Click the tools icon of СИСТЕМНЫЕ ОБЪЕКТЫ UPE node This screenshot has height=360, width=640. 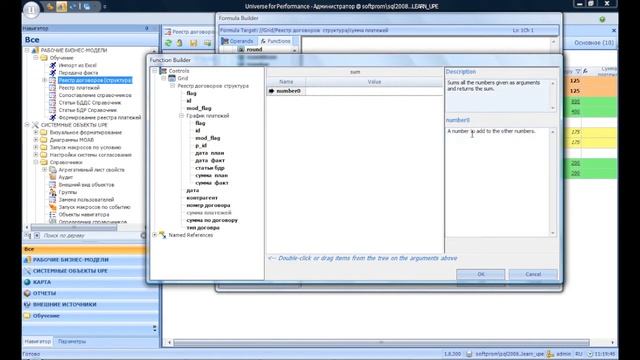coord(36,125)
